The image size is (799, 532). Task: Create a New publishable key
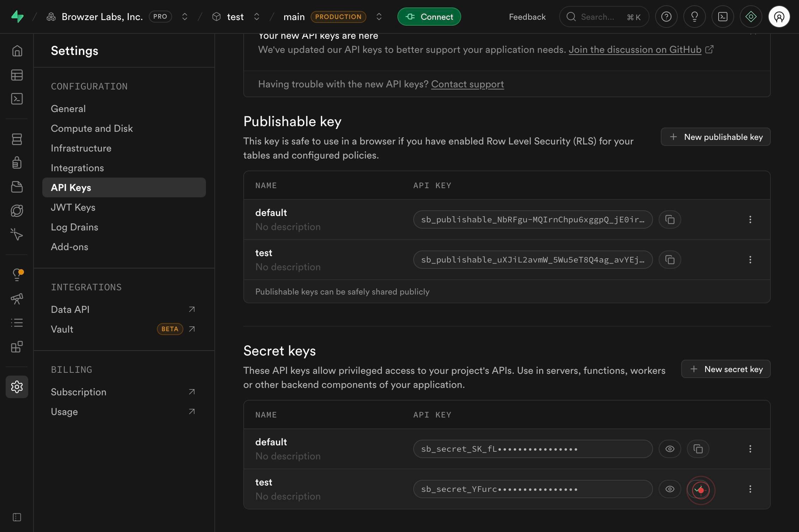tap(715, 137)
